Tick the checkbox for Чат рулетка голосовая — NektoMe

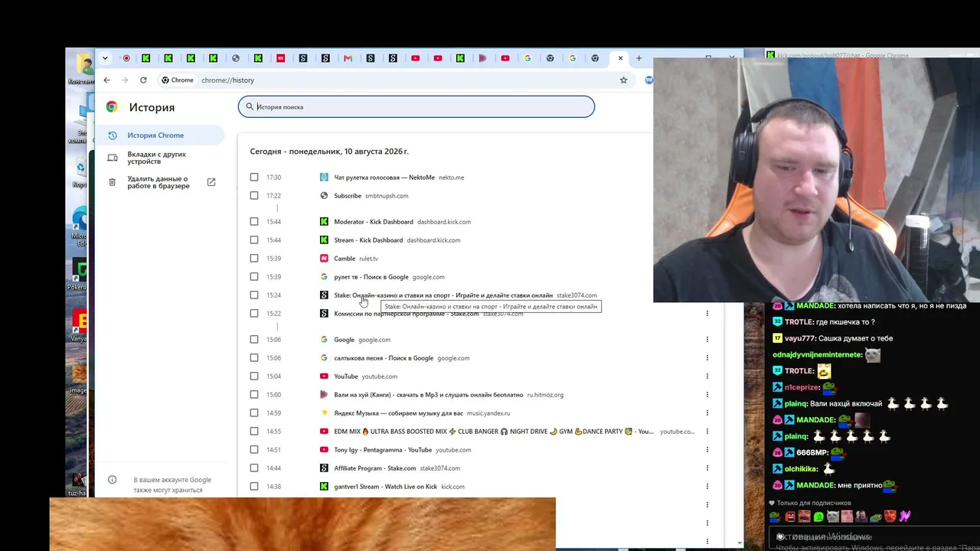pos(254,178)
